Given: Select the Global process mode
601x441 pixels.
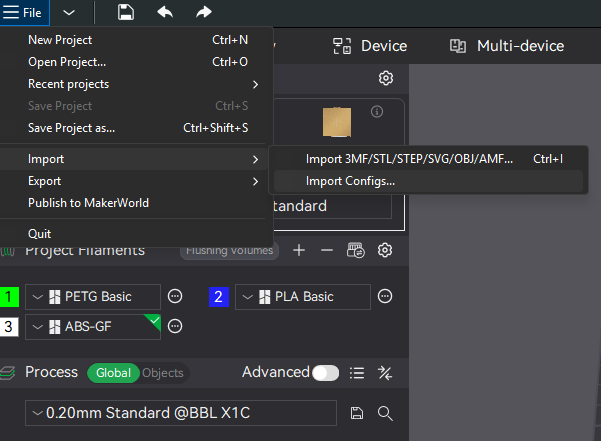Looking at the screenshot, I should click(x=113, y=373).
